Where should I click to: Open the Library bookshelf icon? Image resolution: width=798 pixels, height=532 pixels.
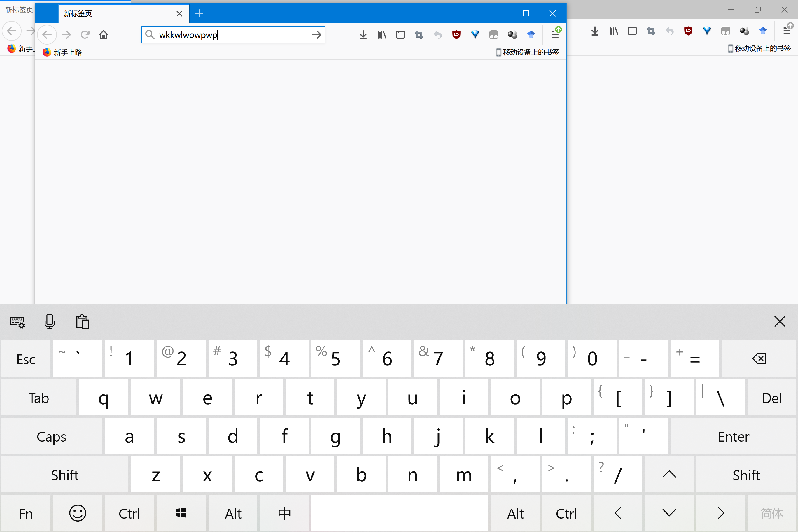pyautogui.click(x=382, y=35)
